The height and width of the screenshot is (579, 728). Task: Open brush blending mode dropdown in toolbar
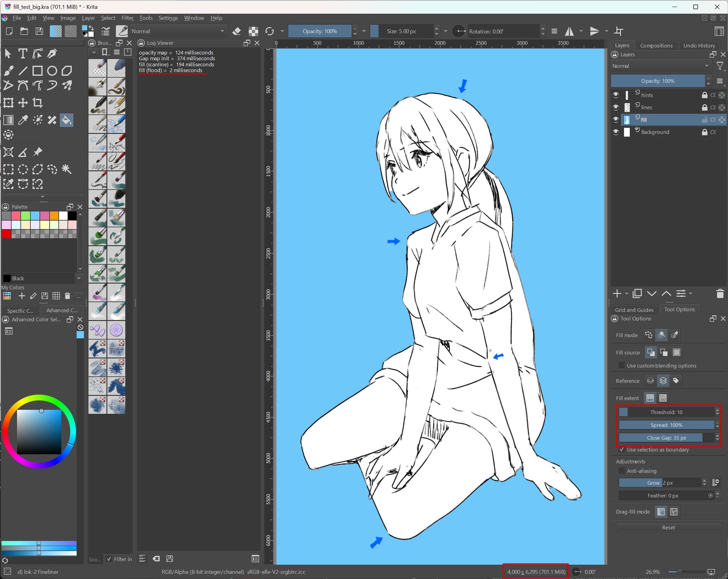pos(178,31)
